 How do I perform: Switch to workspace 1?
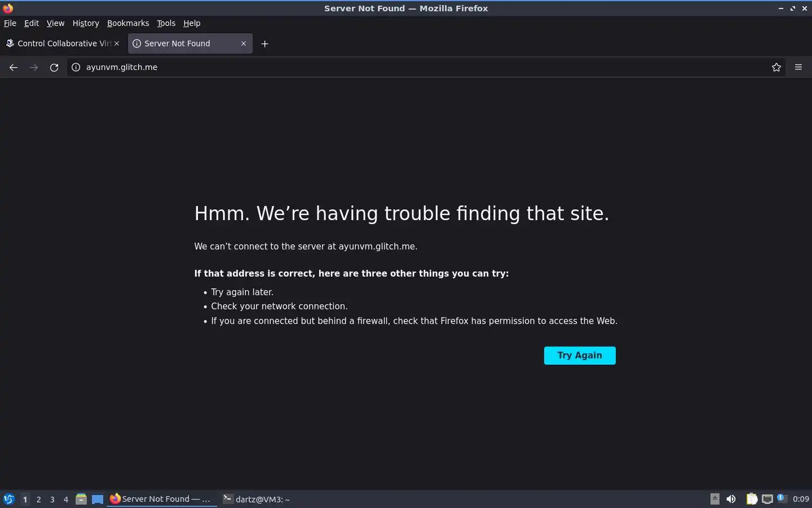(x=25, y=499)
